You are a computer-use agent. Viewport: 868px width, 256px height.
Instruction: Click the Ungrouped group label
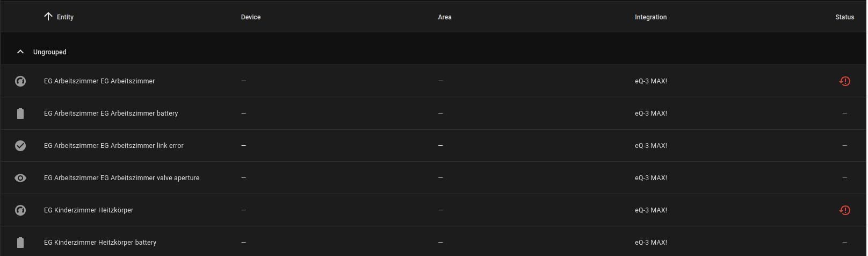point(50,52)
